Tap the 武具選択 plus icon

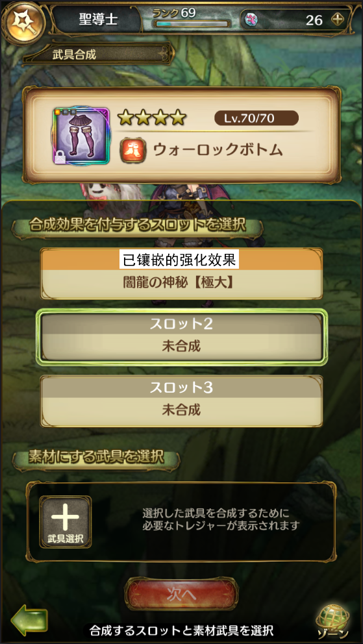66,522
